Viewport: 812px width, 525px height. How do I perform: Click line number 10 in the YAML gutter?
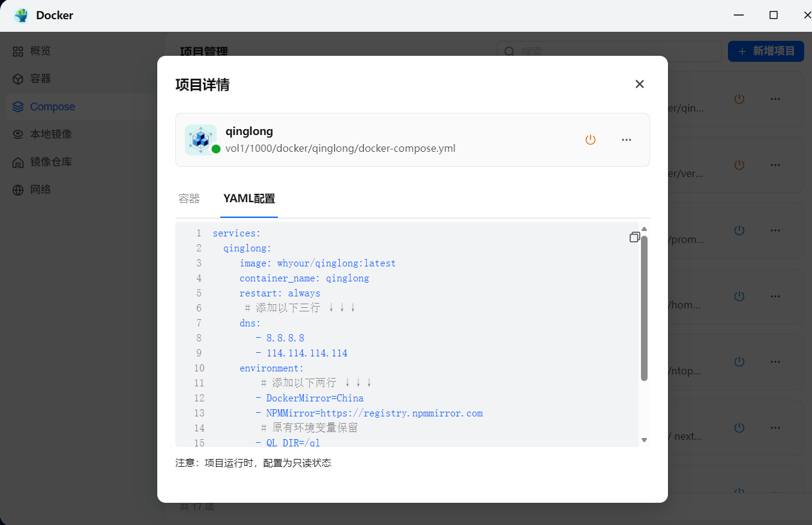tap(199, 368)
